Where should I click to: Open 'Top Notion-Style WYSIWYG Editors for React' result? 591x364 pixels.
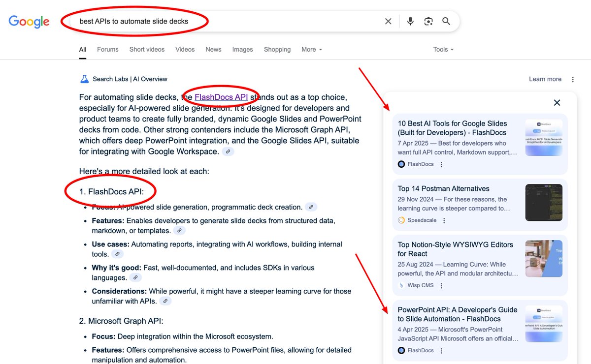[x=456, y=249]
